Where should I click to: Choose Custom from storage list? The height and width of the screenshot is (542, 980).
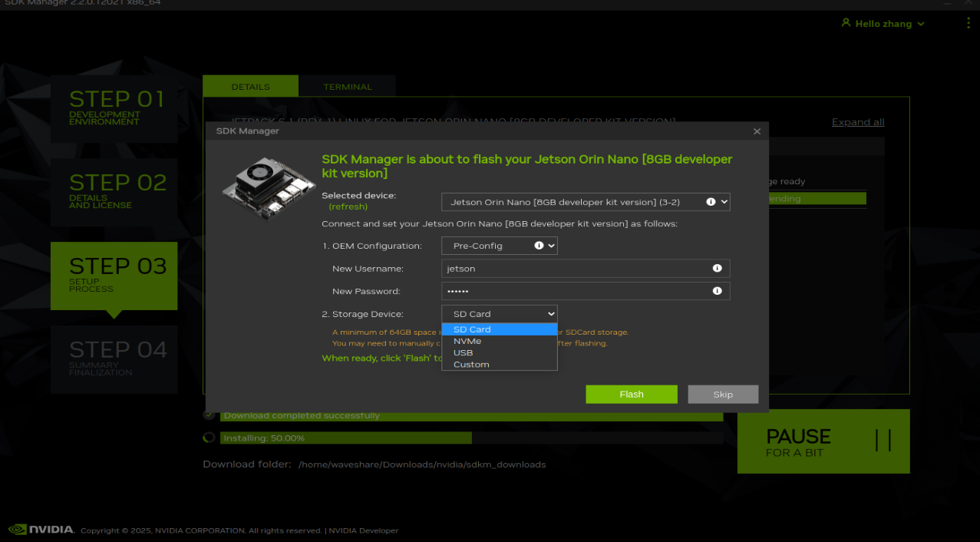500,365
